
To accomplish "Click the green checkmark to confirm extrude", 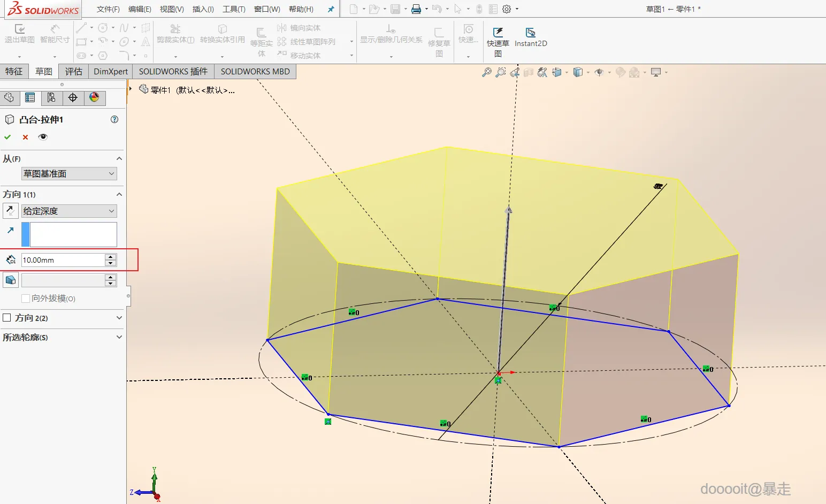I will coord(7,137).
